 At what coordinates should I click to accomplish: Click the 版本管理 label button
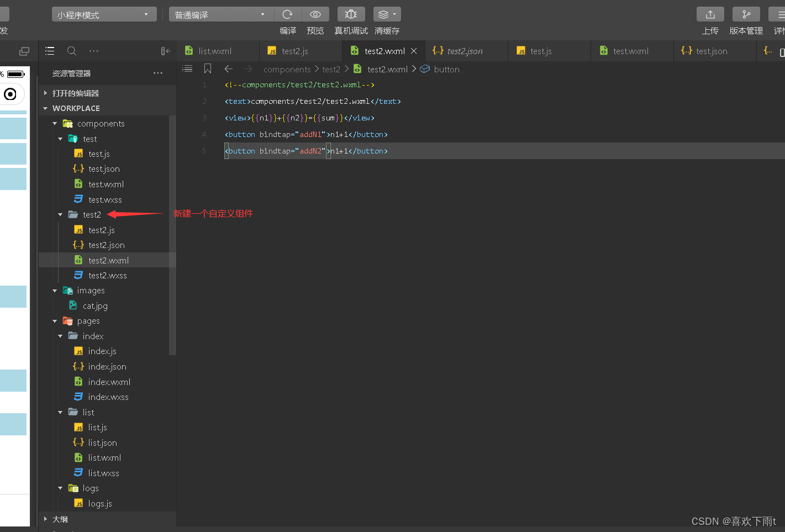(x=746, y=31)
